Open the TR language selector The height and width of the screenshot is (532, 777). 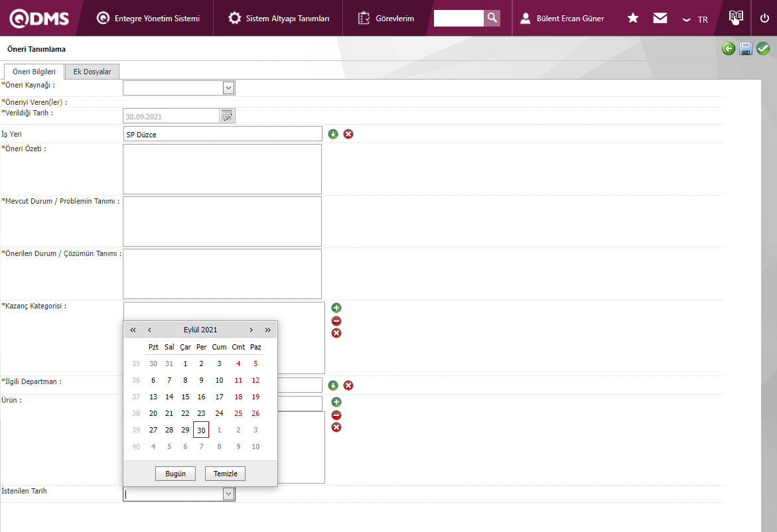pos(695,19)
